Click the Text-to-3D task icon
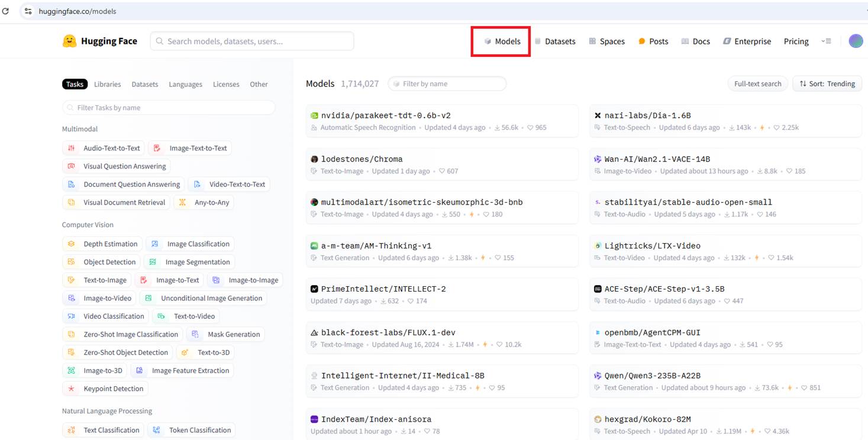 click(185, 352)
